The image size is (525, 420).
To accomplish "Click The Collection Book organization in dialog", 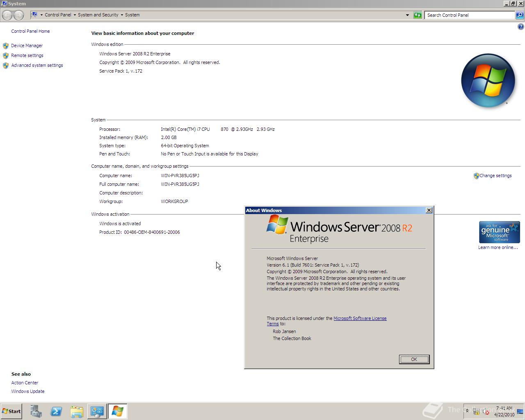I will click(x=292, y=338).
